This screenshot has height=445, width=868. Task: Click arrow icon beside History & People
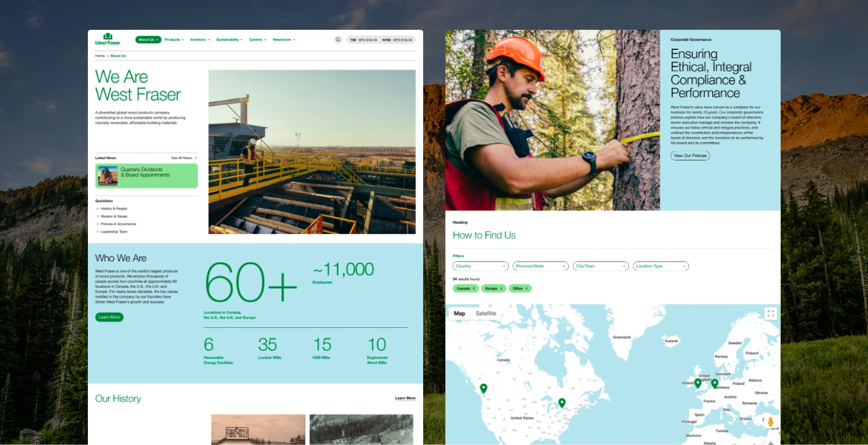[98, 209]
